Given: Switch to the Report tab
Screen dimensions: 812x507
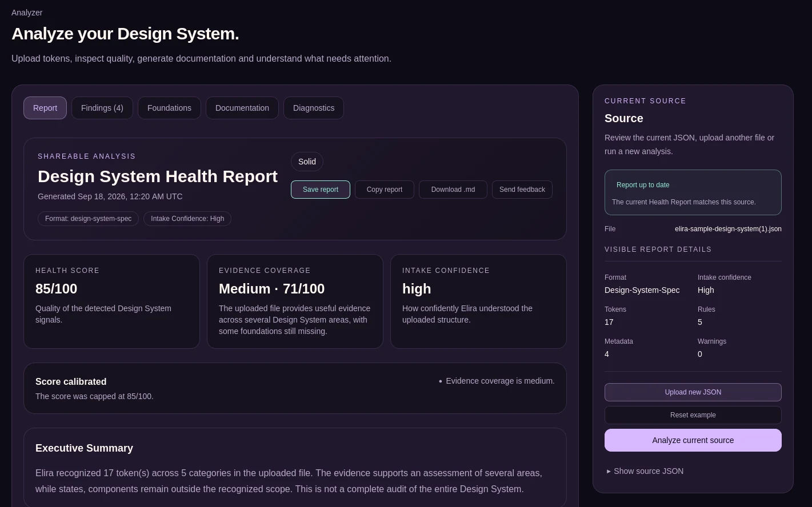Looking at the screenshot, I should 45,108.
